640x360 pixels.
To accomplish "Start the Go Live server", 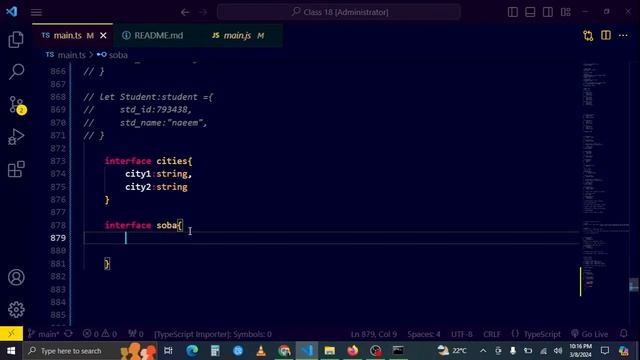I will [590, 334].
